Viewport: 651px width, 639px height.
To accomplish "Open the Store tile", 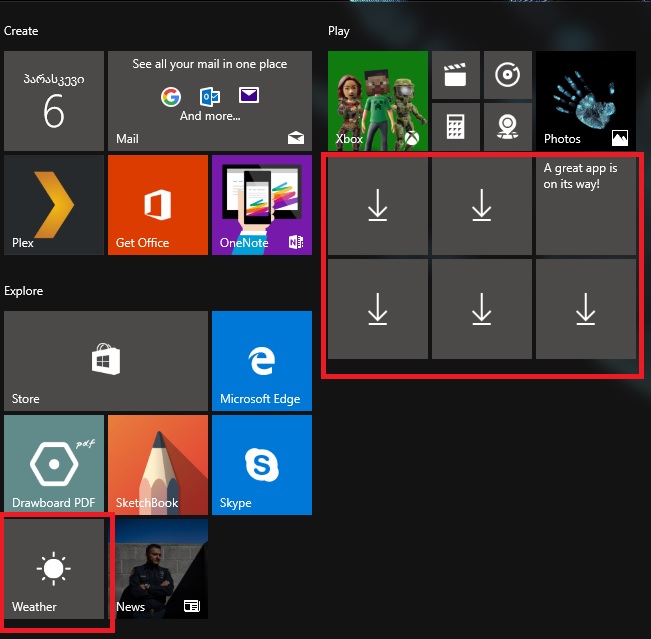I will coord(106,360).
